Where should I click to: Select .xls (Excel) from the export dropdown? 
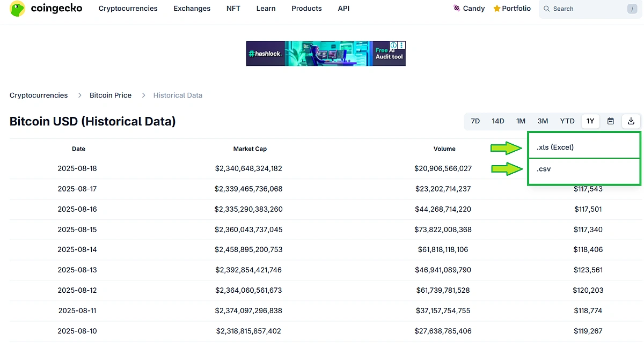(554, 146)
